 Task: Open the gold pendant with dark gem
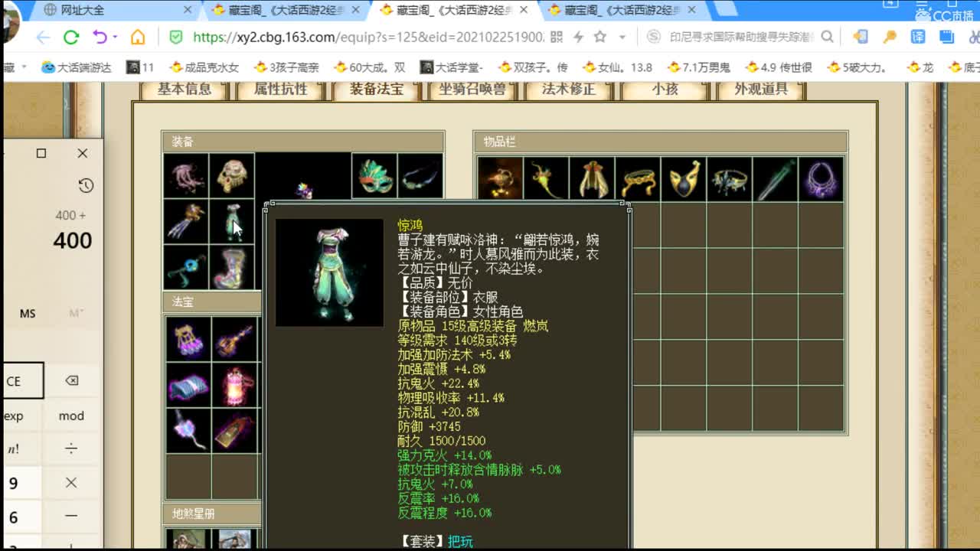(684, 179)
